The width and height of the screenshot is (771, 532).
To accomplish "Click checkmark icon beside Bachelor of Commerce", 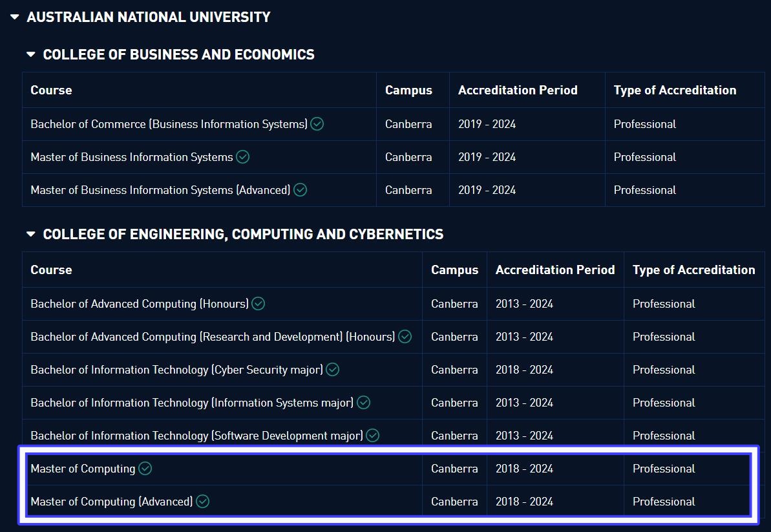I will (317, 124).
